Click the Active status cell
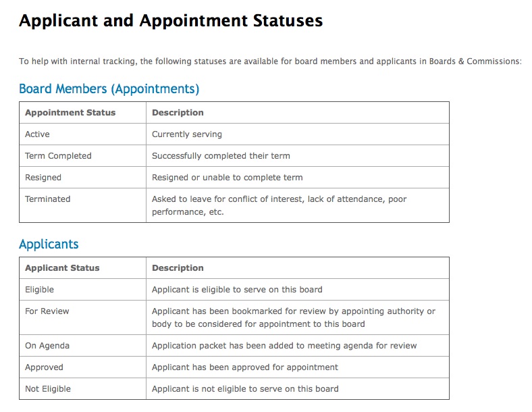Image resolution: width=532 pixels, height=412 pixels. tap(37, 134)
